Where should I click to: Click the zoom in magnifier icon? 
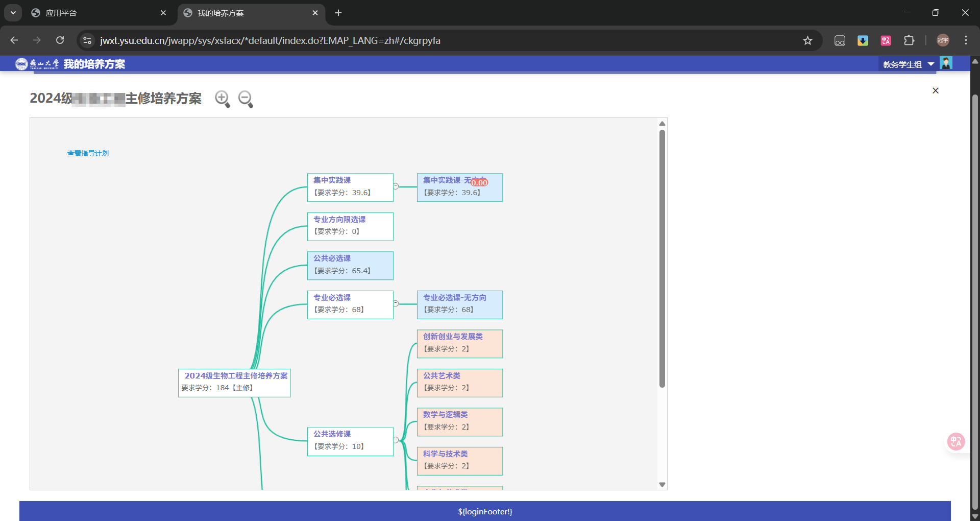click(x=222, y=99)
